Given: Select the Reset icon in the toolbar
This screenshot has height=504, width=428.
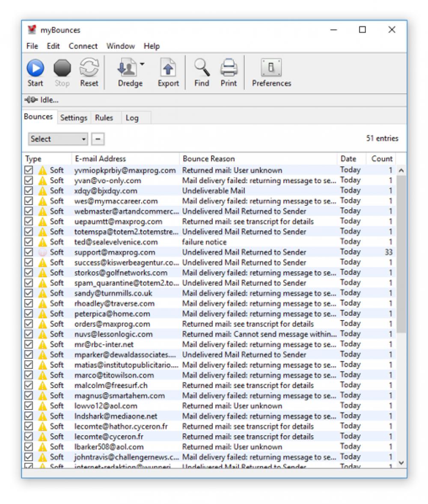Looking at the screenshot, I should point(89,67).
